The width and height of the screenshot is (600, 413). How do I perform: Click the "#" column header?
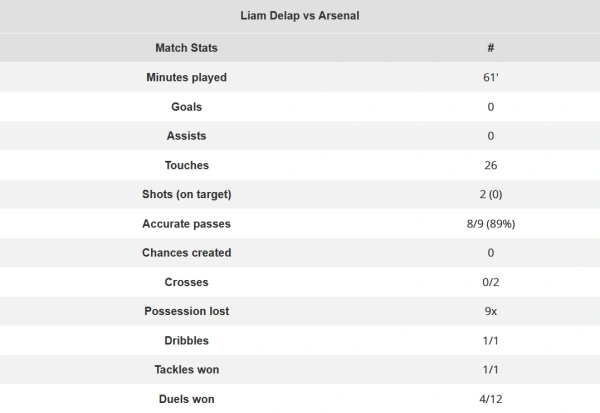[x=490, y=48]
